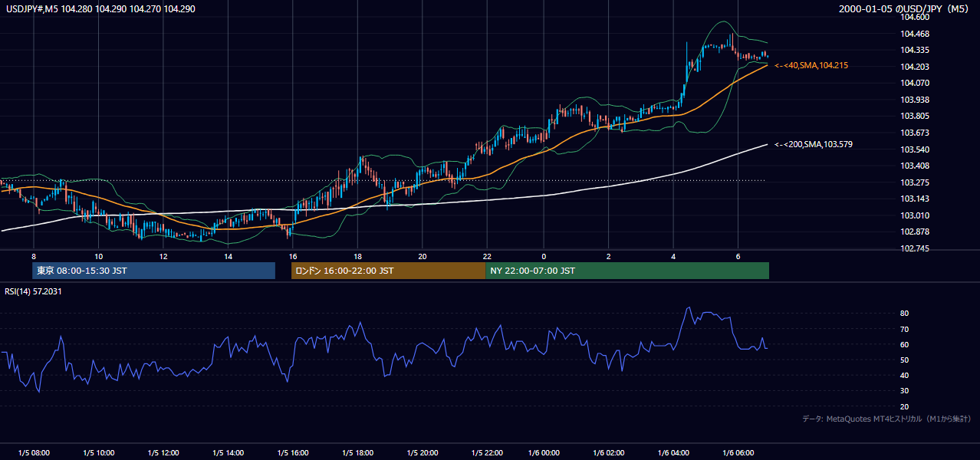
Task: Click RSI scale value 60
Action: [905, 344]
